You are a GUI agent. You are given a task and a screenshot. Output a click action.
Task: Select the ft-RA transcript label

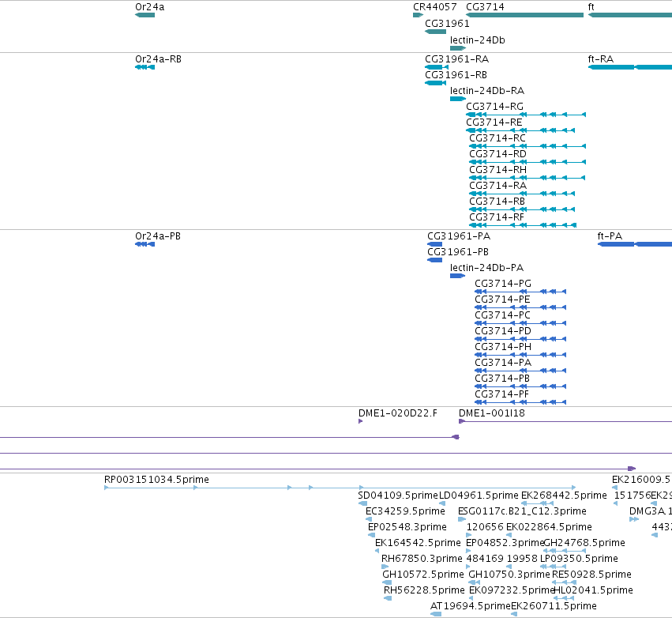600,59
